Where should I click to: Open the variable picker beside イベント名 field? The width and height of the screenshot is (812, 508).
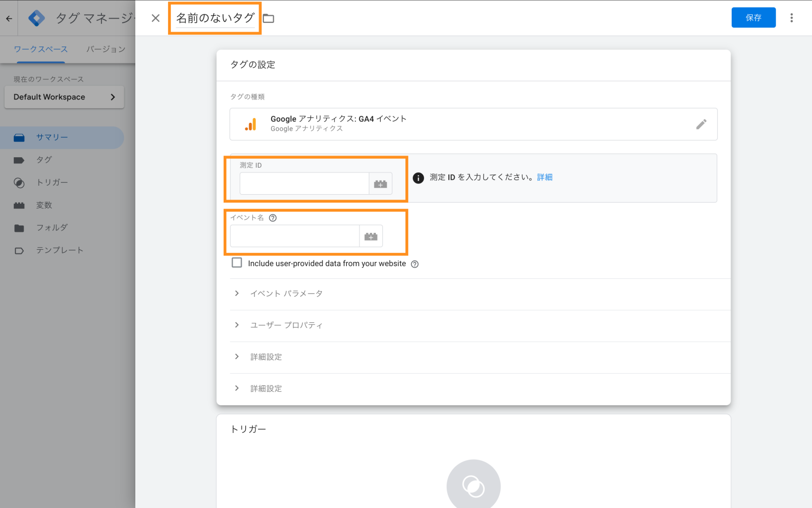pos(371,236)
